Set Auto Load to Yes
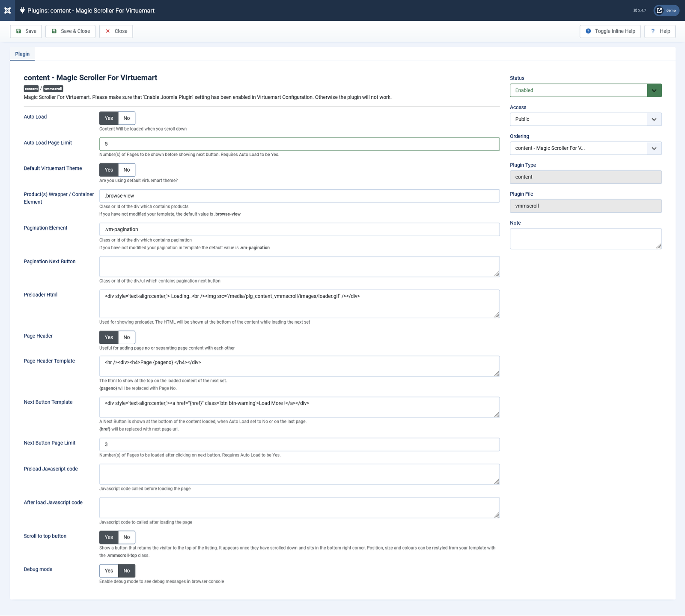Screen dimensions: 685x616 point(109,118)
